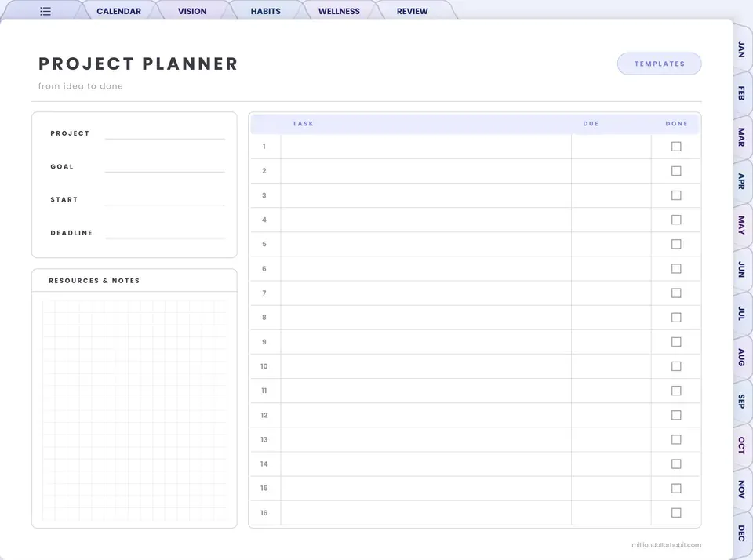Go to the SEP side tab
Viewport: 753px width, 560px height.
741,401
